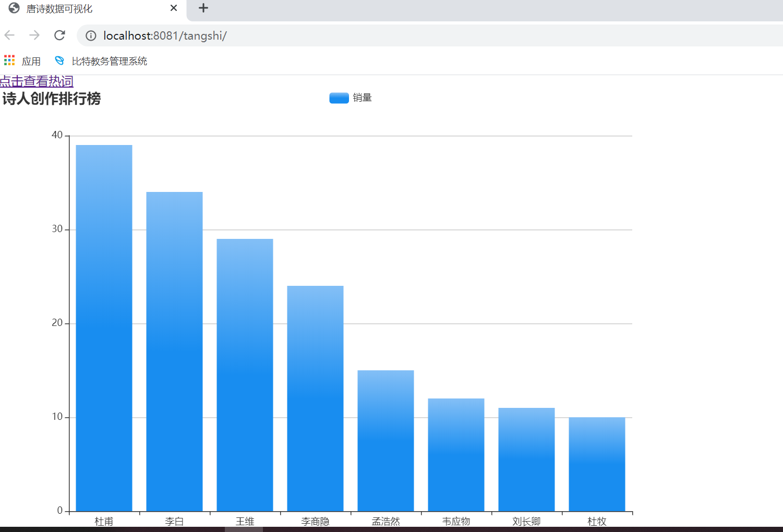Click the 销量 legend label
The height and width of the screenshot is (532, 783).
click(362, 98)
